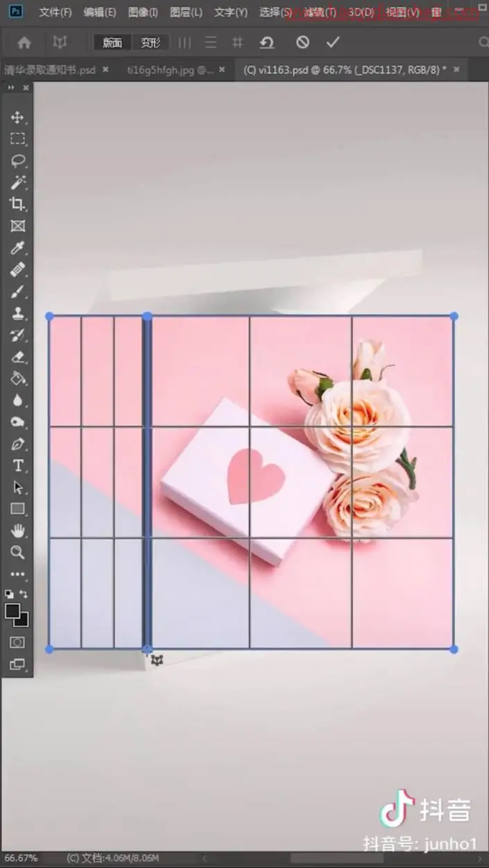Expand the tools panel with double arrows
The image size is (489, 868).
coord(10,88)
